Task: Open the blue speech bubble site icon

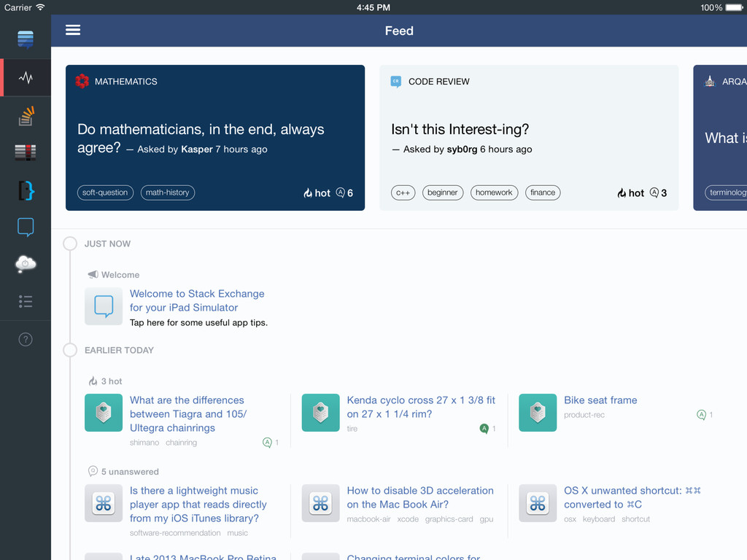Action: [x=26, y=227]
